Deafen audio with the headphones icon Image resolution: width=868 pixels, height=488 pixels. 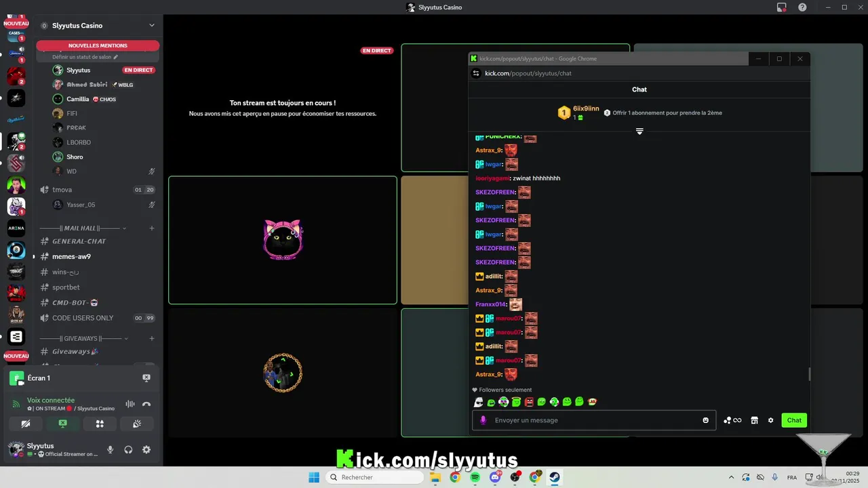[128, 449]
